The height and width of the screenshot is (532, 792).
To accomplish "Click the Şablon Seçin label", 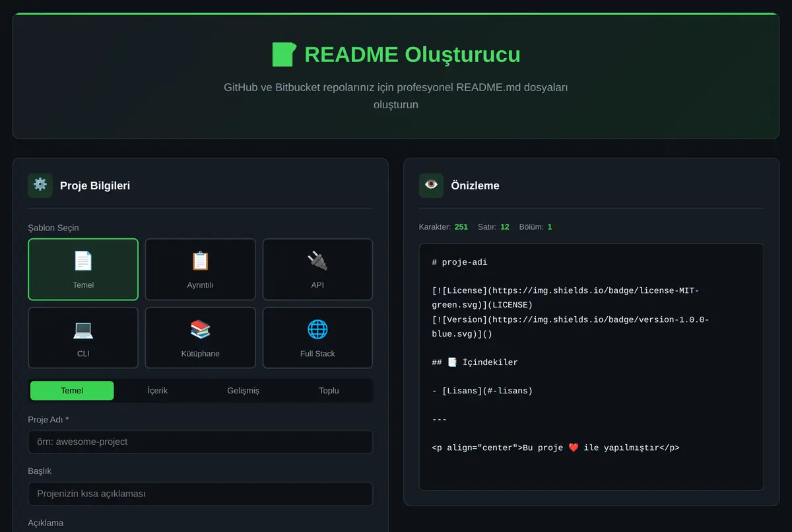I will point(53,228).
